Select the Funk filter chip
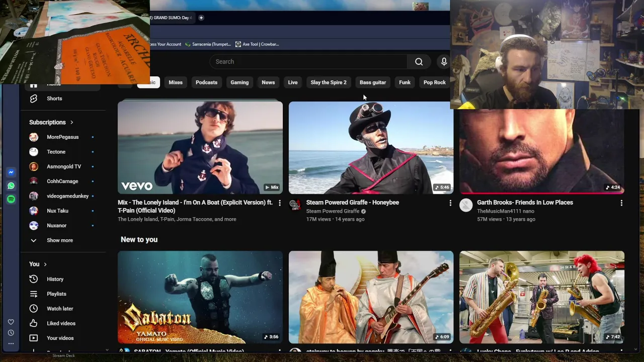 pyautogui.click(x=405, y=82)
